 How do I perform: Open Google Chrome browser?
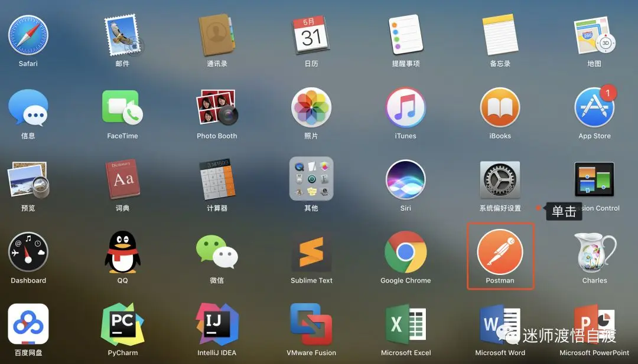tap(406, 252)
